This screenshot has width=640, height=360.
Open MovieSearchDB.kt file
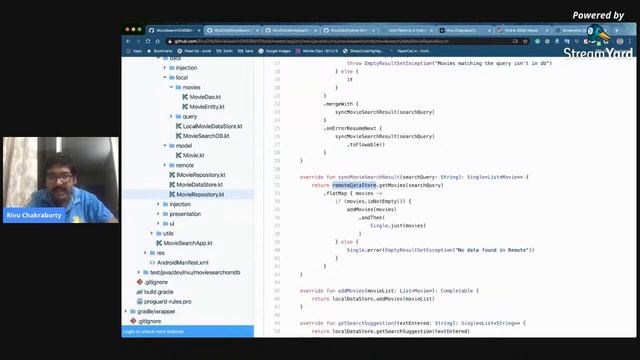(x=206, y=136)
